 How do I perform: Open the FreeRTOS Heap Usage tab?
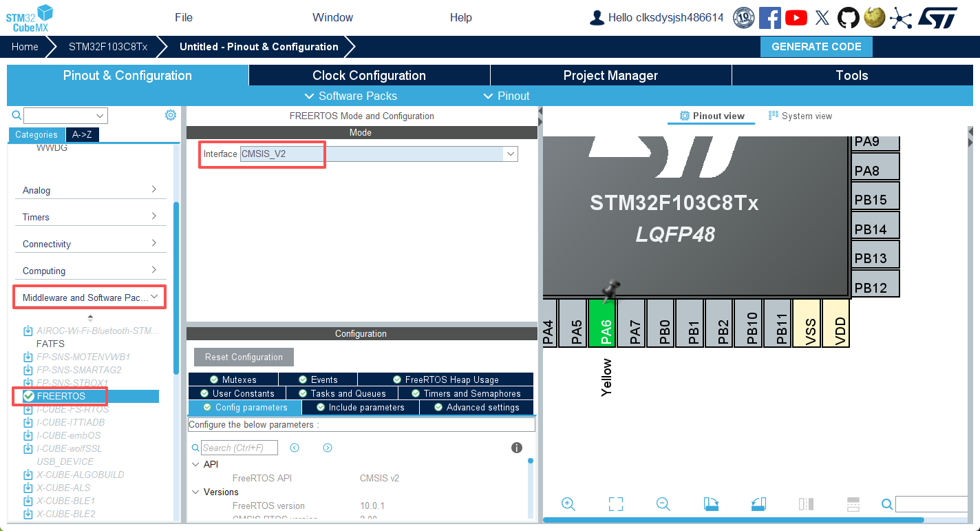tap(446, 379)
